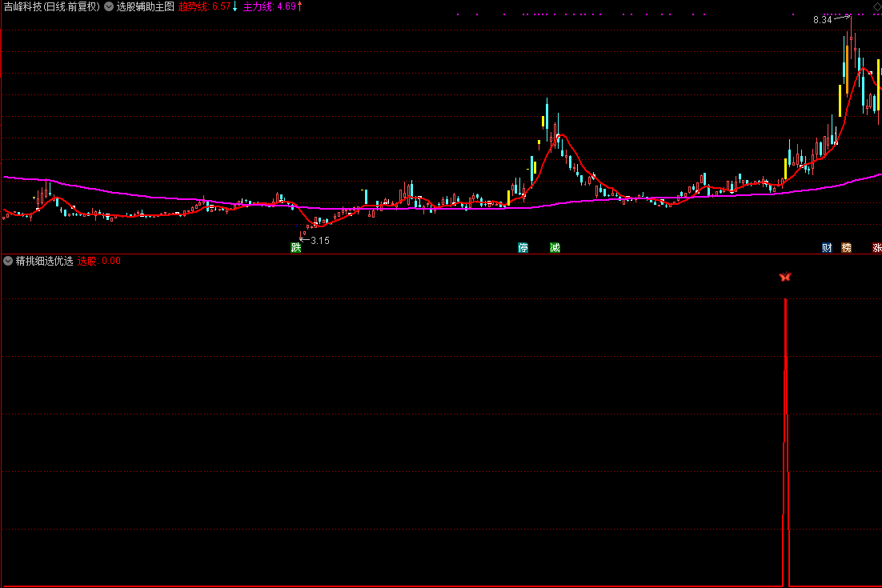Image resolution: width=882 pixels, height=588 pixels.
Task: Click the diamond icon at top-right corner
Action: 876,6
